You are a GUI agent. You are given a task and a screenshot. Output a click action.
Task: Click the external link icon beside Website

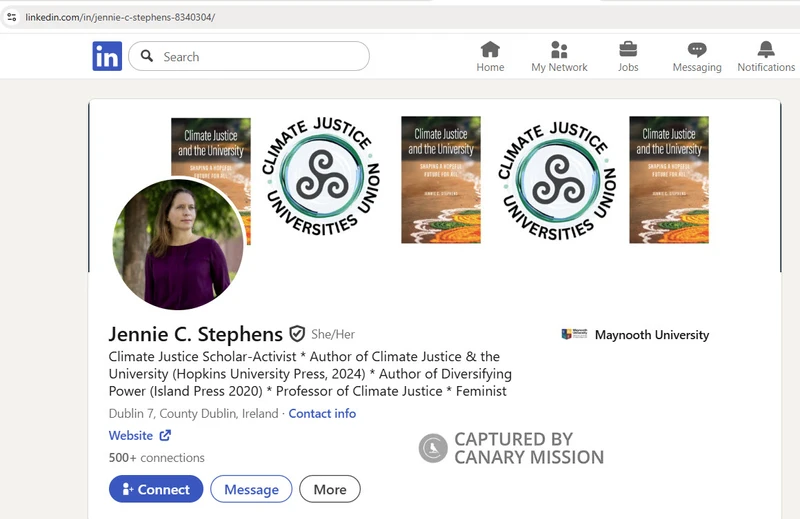click(165, 435)
